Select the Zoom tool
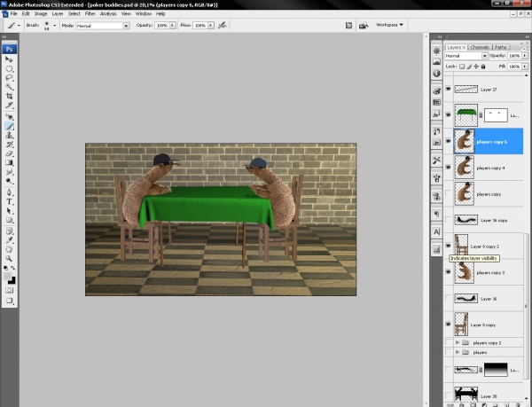 tap(9, 259)
